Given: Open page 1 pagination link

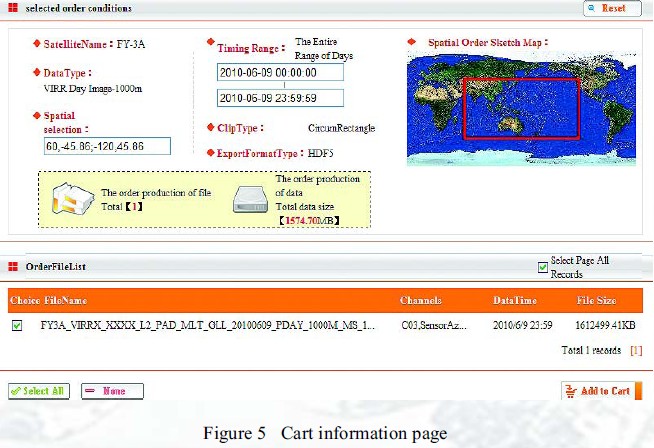Looking at the screenshot, I should 636,351.
